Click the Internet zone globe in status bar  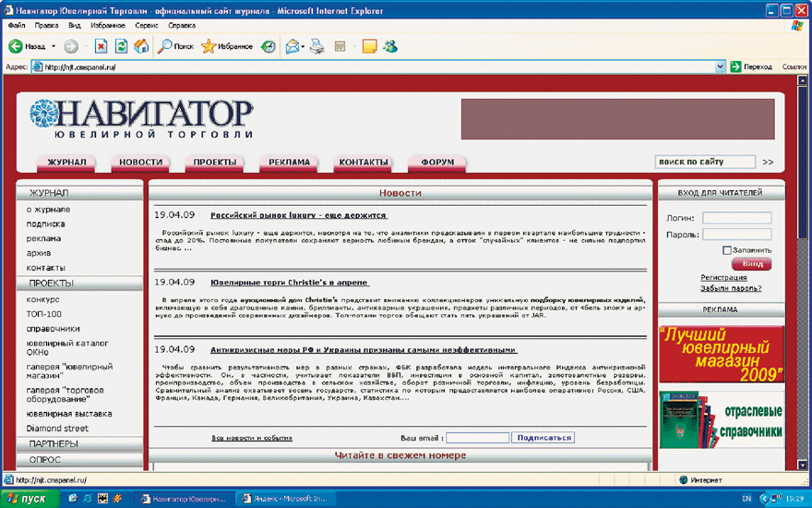coord(683,480)
